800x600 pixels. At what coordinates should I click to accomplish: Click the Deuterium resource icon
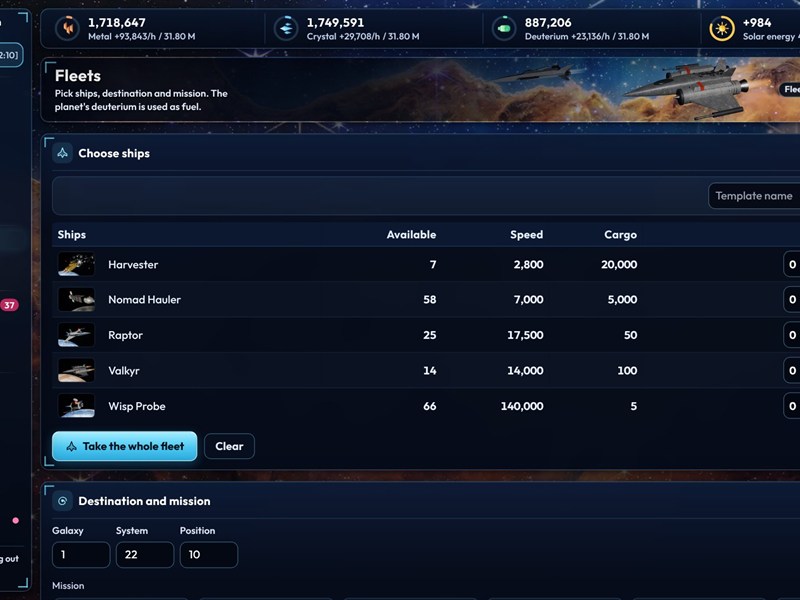504,29
